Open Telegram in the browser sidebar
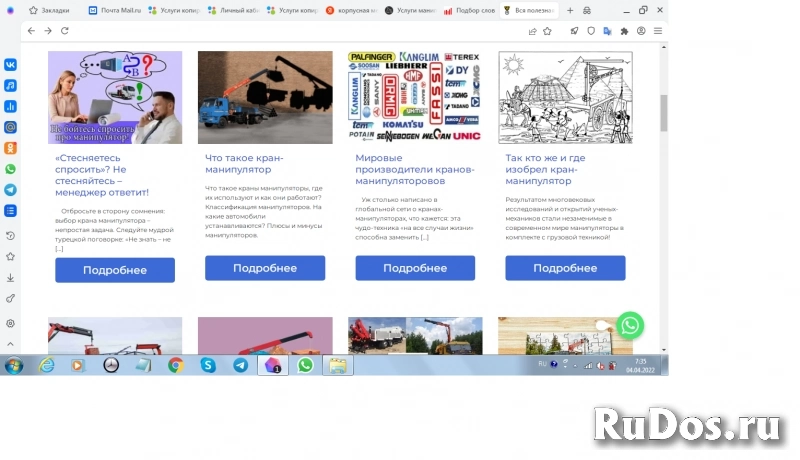 point(11,190)
